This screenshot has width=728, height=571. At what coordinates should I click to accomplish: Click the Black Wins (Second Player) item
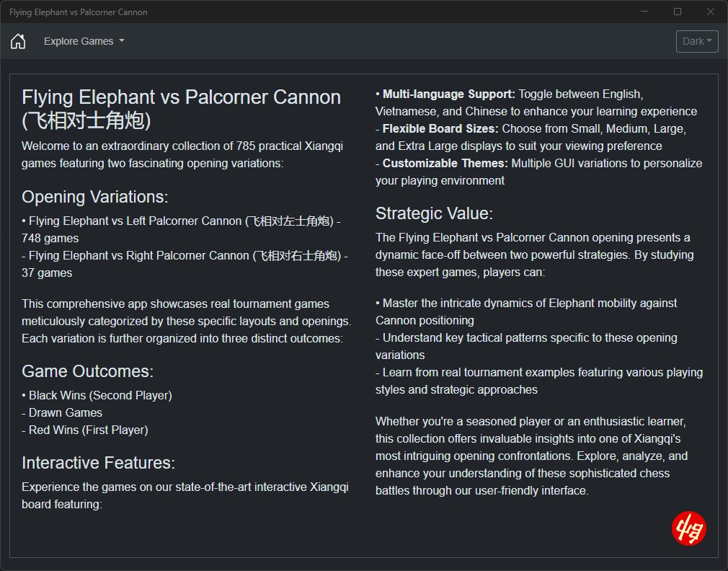tap(100, 395)
